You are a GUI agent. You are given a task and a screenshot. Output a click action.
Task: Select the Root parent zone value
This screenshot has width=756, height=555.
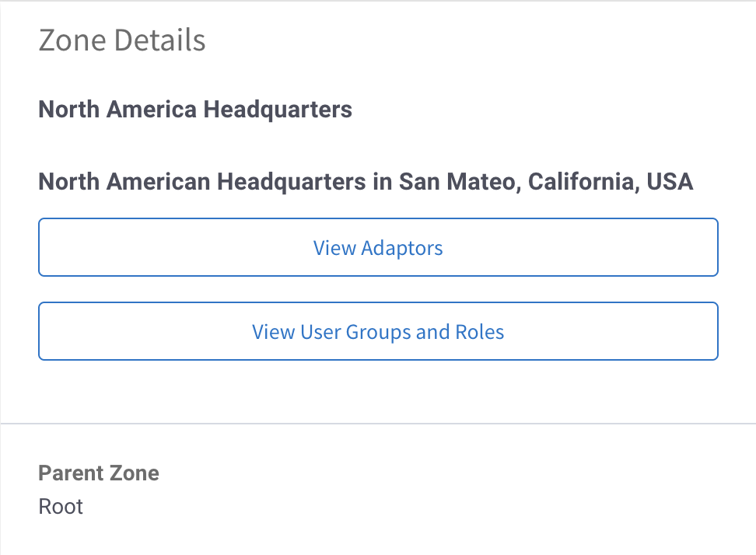tap(61, 507)
